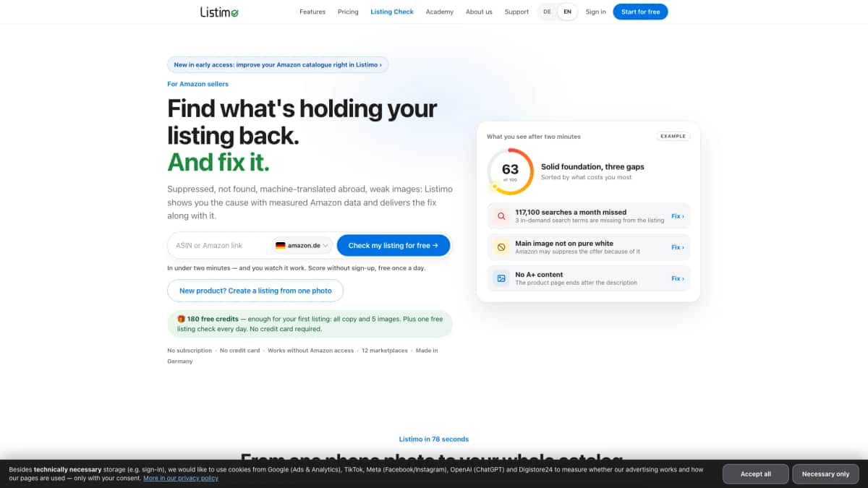Click 'Solid foundation, three gaps' heading

(592, 167)
